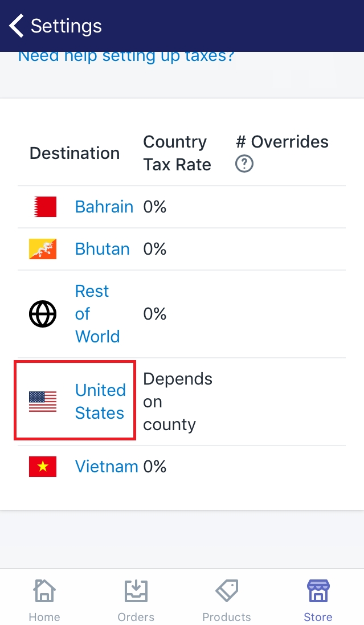The height and width of the screenshot is (625, 364).
Task: Click the Bhutan flag icon
Action: pos(43,249)
